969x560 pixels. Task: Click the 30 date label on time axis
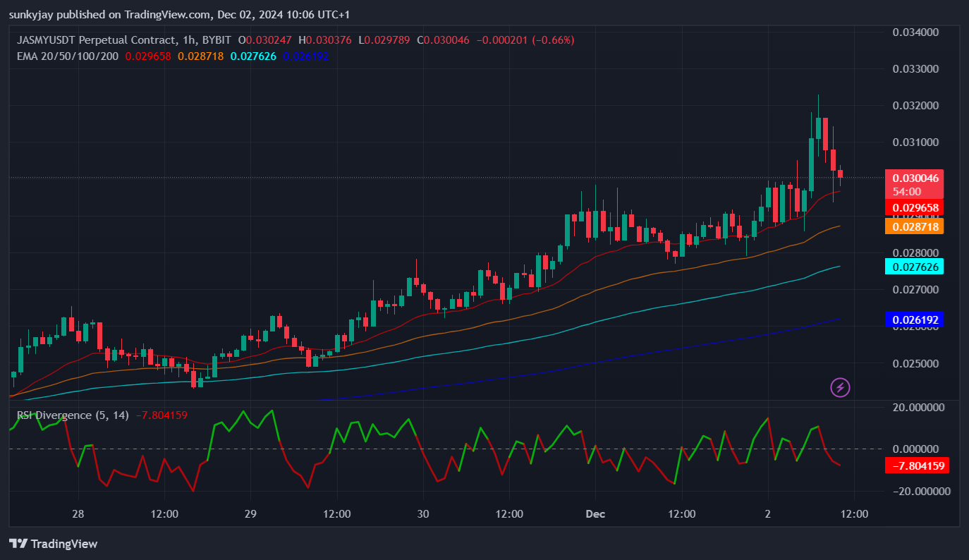[x=423, y=514]
